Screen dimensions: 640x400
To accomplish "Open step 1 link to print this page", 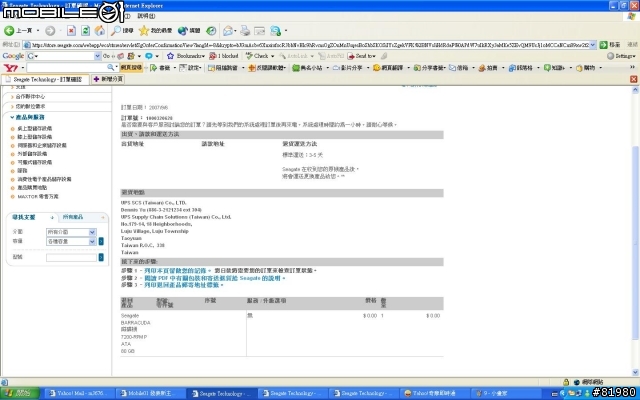I will pos(176,271).
